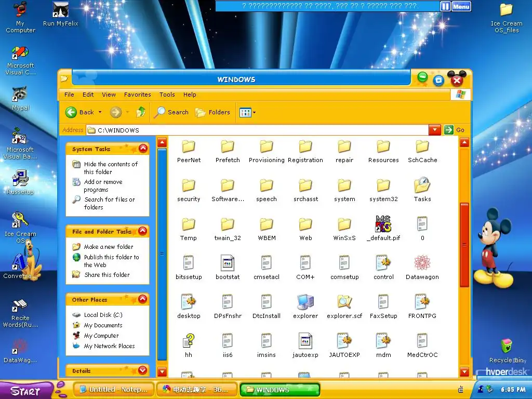Open Recite Words desktop shortcut
The height and width of the screenshot is (399, 532).
(x=20, y=313)
